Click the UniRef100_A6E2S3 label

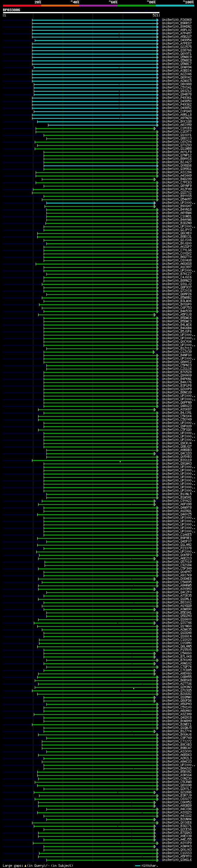point(176,558)
